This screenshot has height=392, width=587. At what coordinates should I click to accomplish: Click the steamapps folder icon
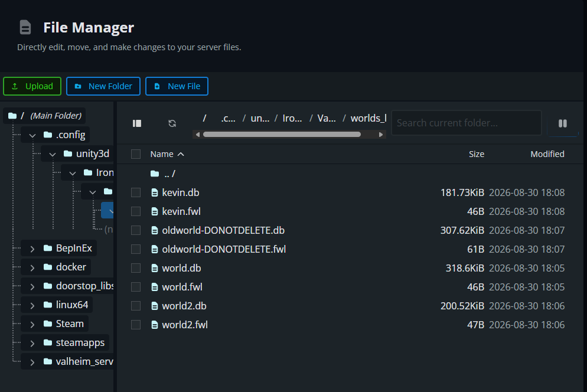pos(48,342)
